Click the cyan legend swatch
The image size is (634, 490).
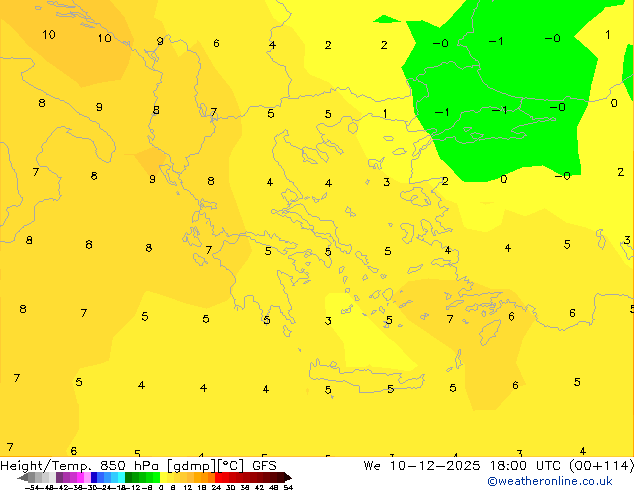pos(121,477)
